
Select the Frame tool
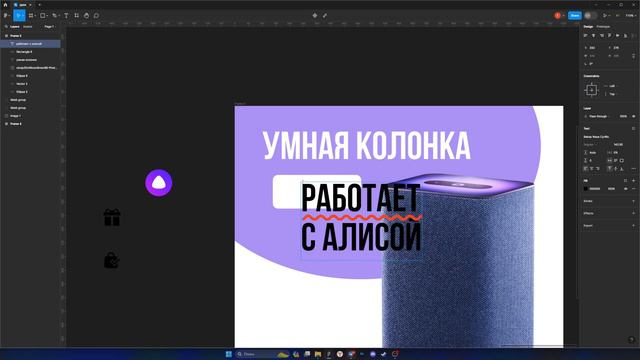click(x=31, y=16)
